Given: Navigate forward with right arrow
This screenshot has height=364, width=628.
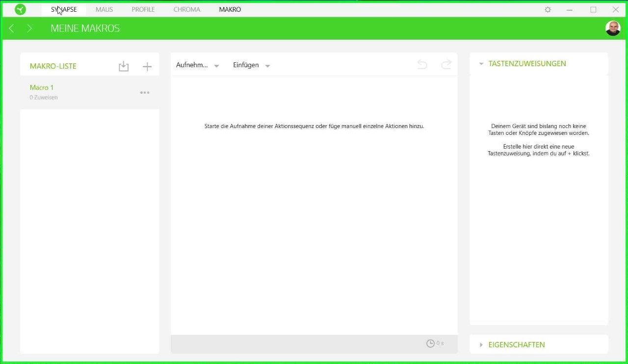Looking at the screenshot, I should (29, 28).
